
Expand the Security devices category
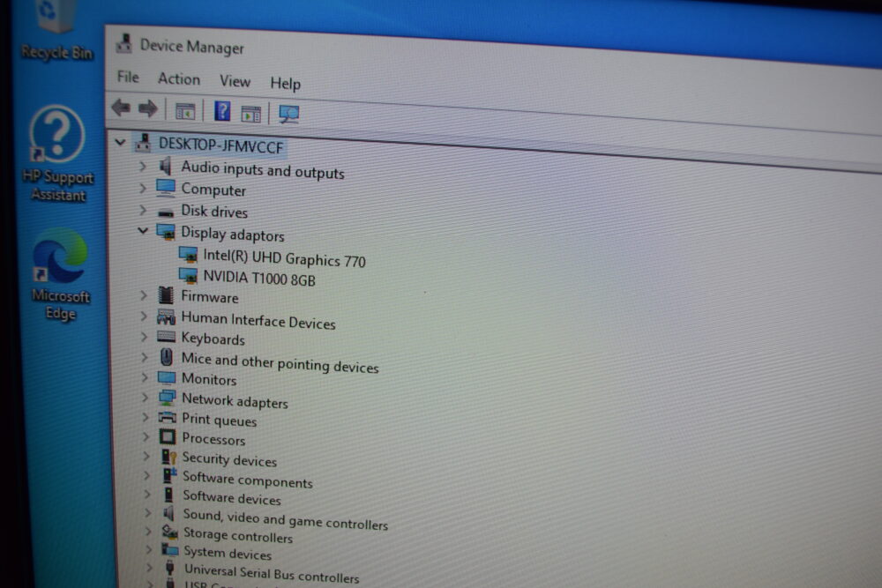pos(146,456)
